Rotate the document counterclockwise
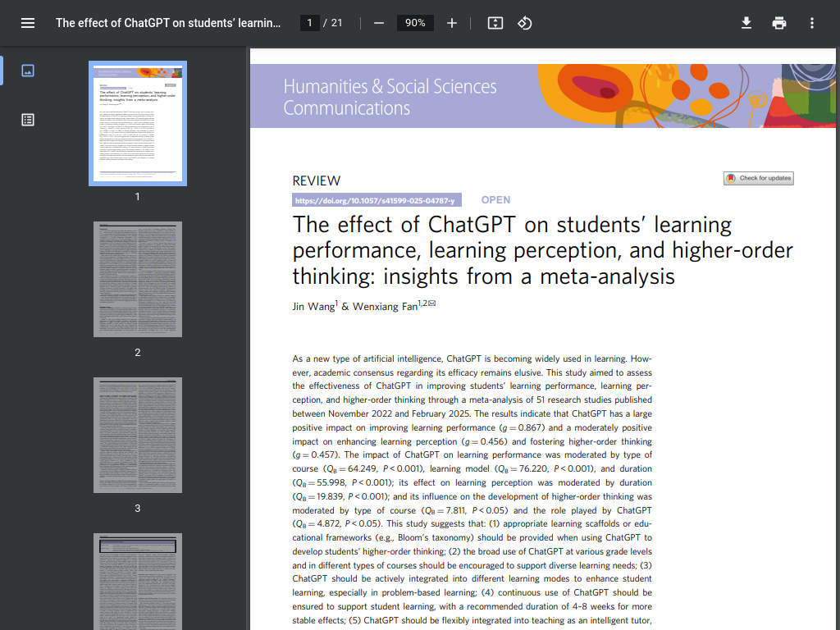840x630 pixels. (524, 23)
